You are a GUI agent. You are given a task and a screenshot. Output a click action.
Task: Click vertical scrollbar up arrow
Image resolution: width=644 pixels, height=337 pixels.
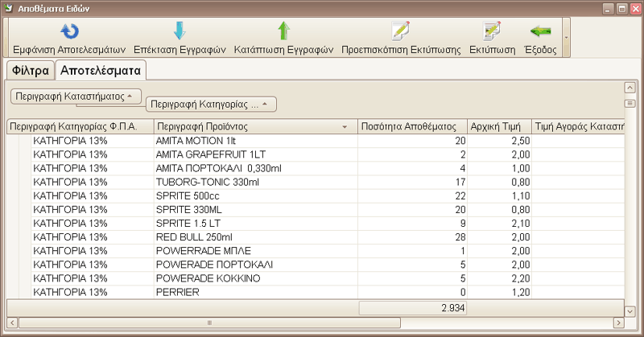pyautogui.click(x=630, y=88)
